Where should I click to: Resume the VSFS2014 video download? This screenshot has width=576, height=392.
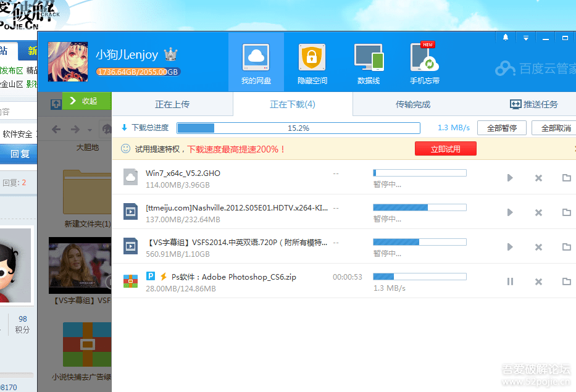coord(510,247)
